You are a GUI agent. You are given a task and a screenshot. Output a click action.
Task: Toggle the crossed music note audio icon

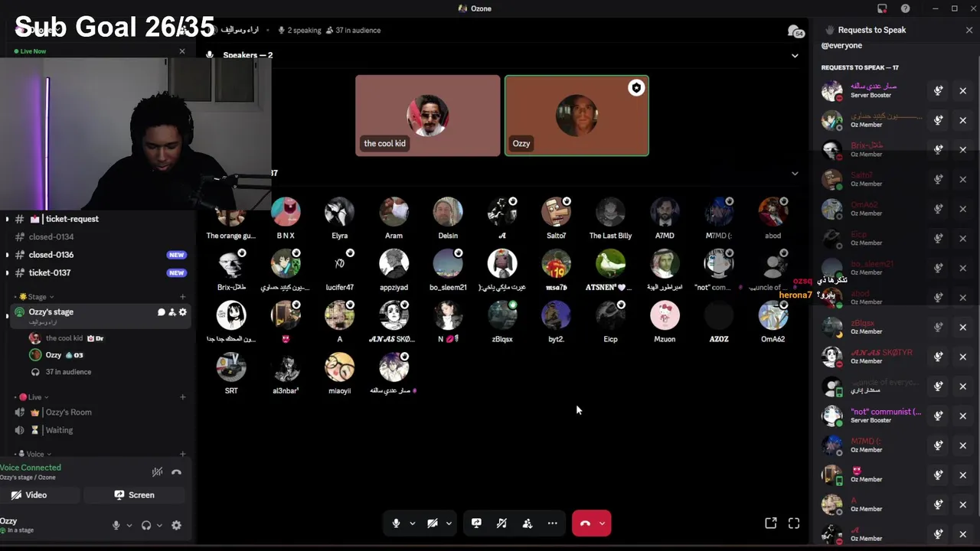click(501, 523)
